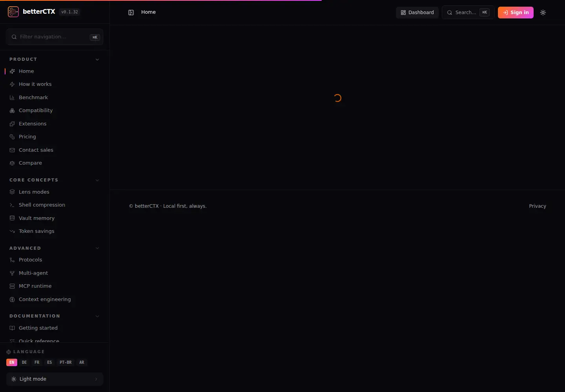Open the Light mode theme selector
Viewport: 565px width, 392px height.
(x=55, y=379)
